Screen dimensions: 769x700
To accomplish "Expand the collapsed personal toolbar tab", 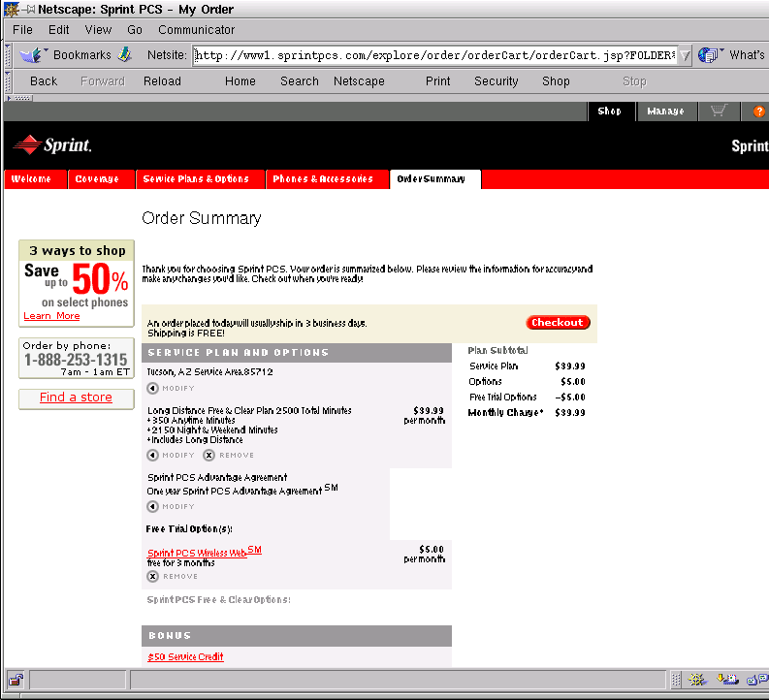I will pyautogui.click(x=19, y=98).
